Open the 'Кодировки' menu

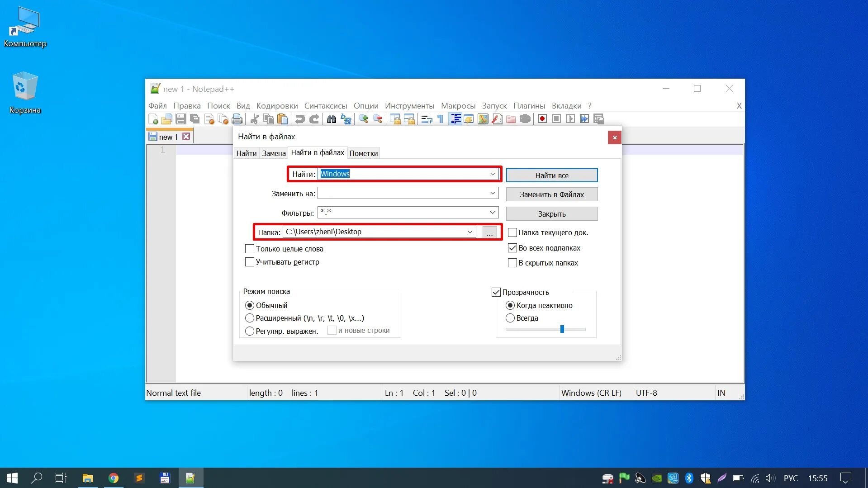[277, 105]
